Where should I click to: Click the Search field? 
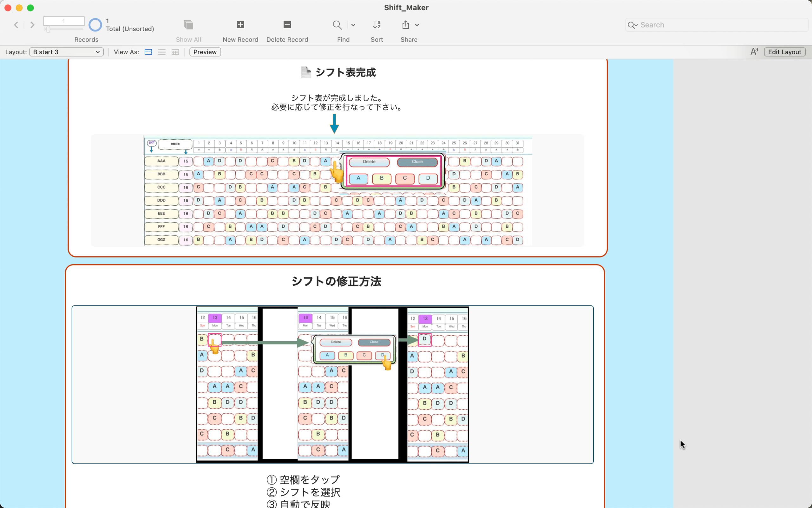tap(717, 25)
